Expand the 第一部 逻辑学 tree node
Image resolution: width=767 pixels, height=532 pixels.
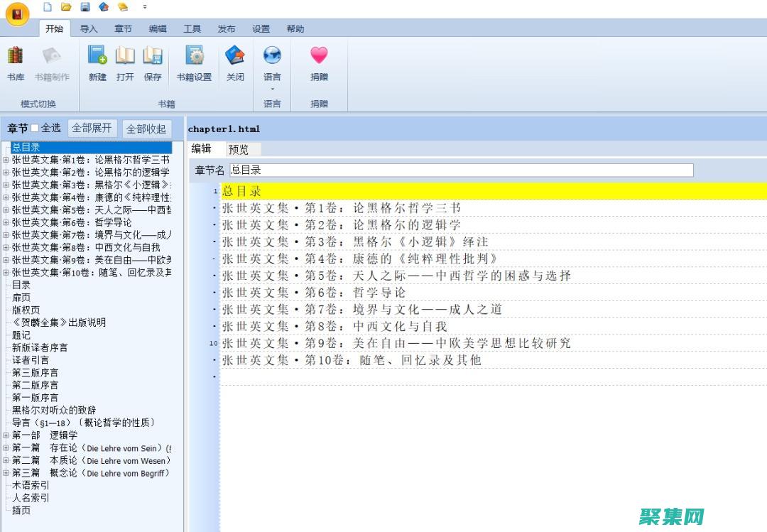click(6, 435)
